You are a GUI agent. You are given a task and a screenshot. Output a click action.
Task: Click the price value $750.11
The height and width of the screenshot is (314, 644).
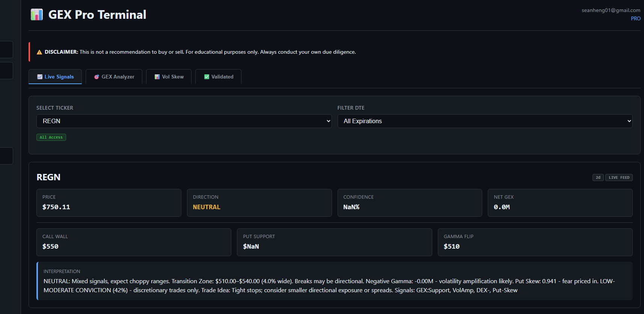56,207
